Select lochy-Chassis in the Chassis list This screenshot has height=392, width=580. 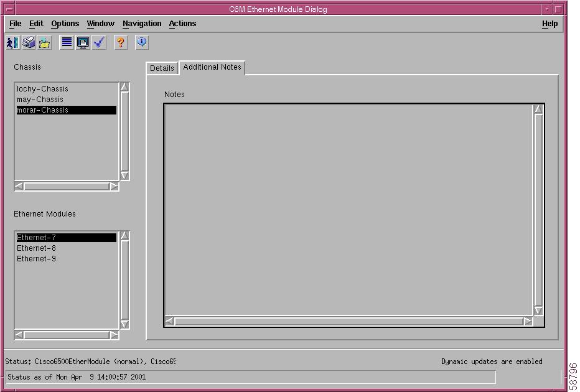pyautogui.click(x=67, y=89)
